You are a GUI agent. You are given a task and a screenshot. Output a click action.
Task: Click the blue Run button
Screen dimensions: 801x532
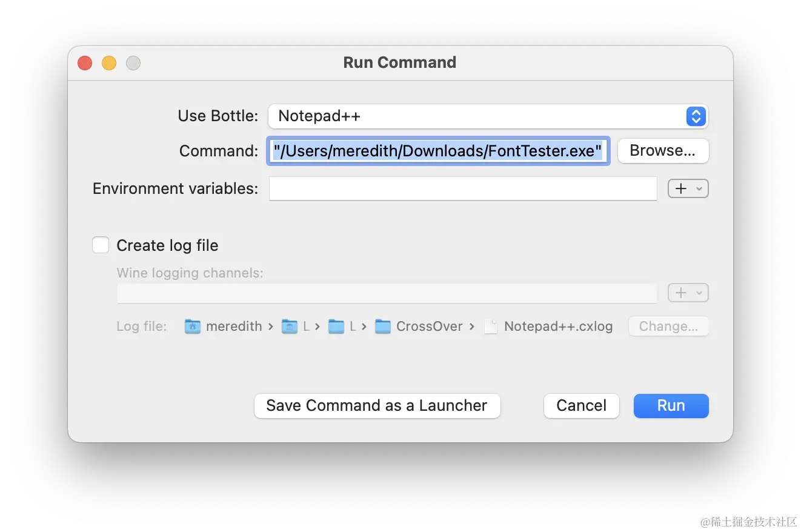(x=671, y=405)
